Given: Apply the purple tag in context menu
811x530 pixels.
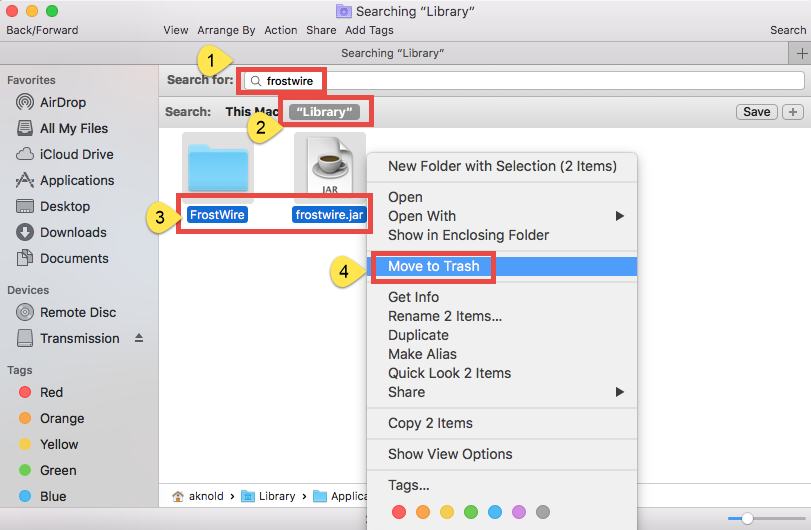Looking at the screenshot, I should [519, 512].
